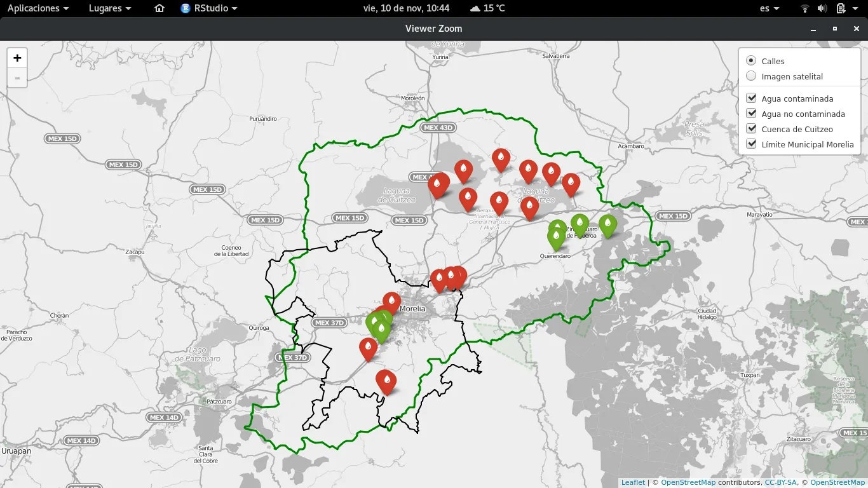The image size is (868, 488).
Task: Click the Puruándiro label
Action: coord(263,119)
